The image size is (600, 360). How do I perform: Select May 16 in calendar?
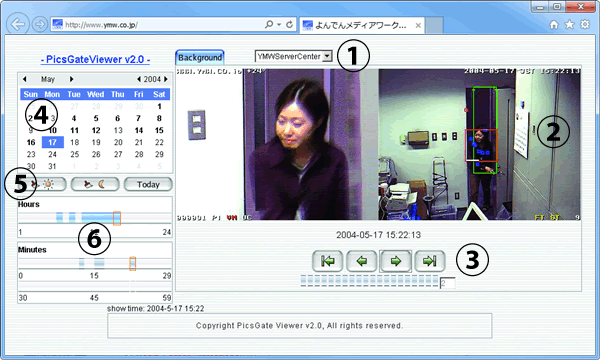click(x=31, y=142)
